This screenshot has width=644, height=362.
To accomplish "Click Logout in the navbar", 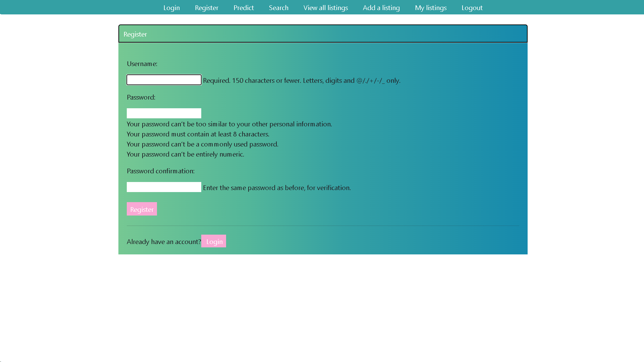I will (x=472, y=8).
